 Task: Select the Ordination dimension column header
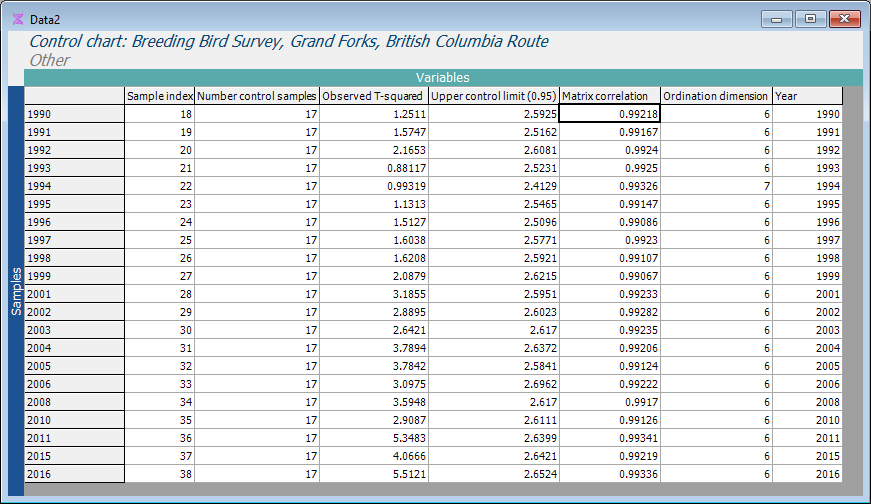click(716, 96)
